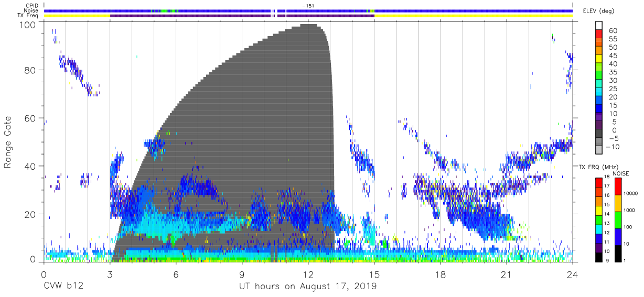Click the 'UT hours on August 17, 2019' label

coord(308,286)
